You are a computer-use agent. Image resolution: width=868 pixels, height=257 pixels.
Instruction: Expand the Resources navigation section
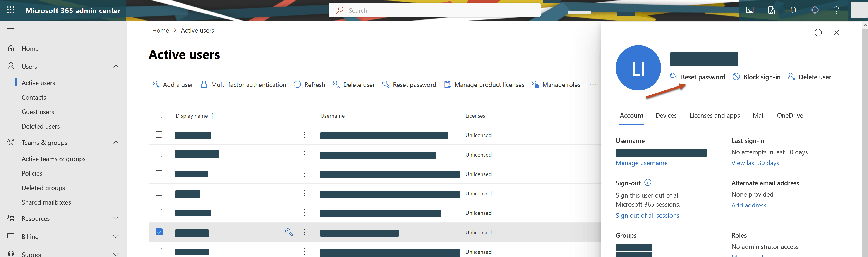[116, 218]
